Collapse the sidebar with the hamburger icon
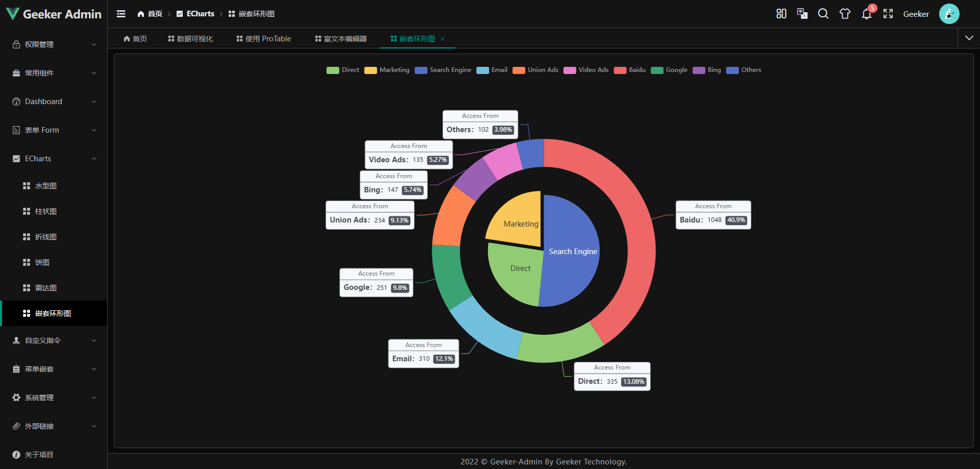980x469 pixels. [x=121, y=14]
